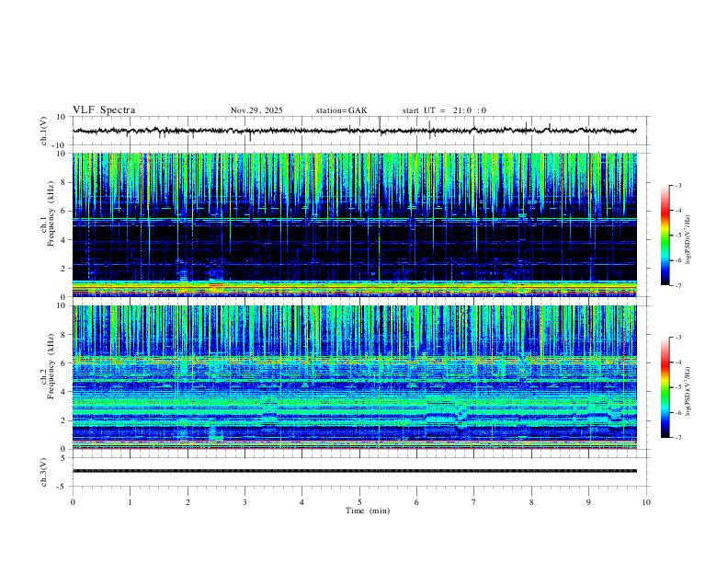Viewport: 728px width, 563px height.
Task: Click the ch.1 spectrogram color bar
Action: coord(665,236)
